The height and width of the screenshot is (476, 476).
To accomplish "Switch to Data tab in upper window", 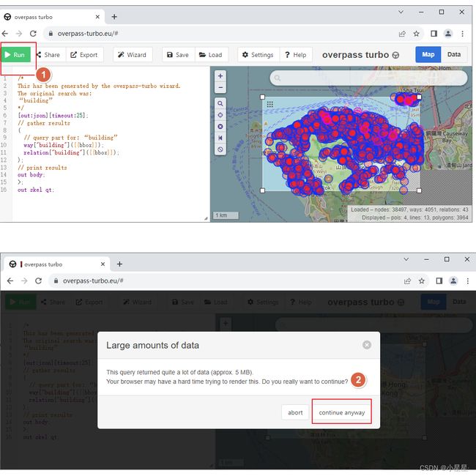I will 454,55.
